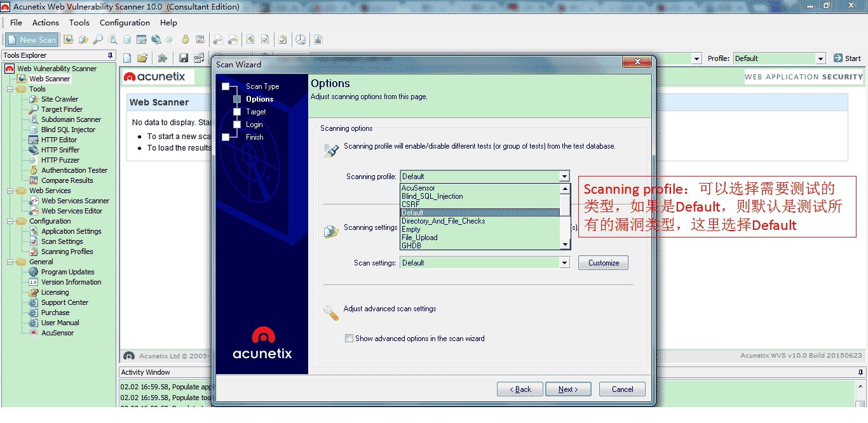This screenshot has height=423, width=868.
Task: Open the File menu
Action: point(16,22)
